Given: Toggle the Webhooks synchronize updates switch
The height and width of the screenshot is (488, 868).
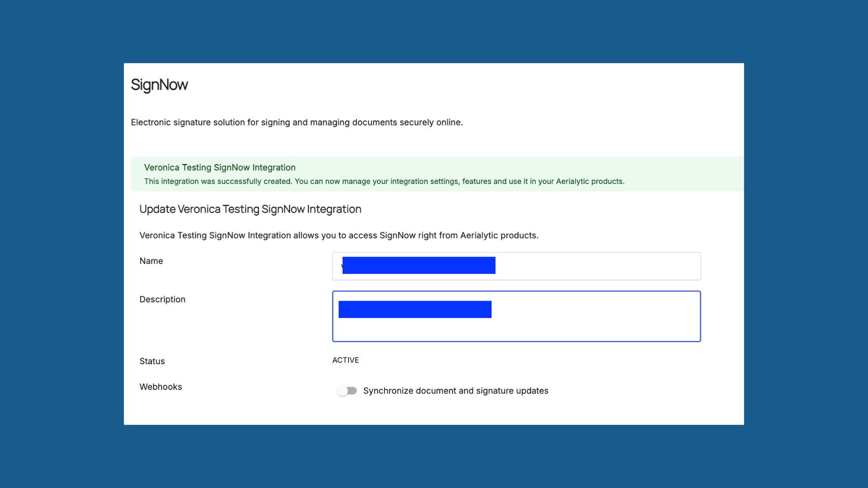Looking at the screenshot, I should 347,391.
